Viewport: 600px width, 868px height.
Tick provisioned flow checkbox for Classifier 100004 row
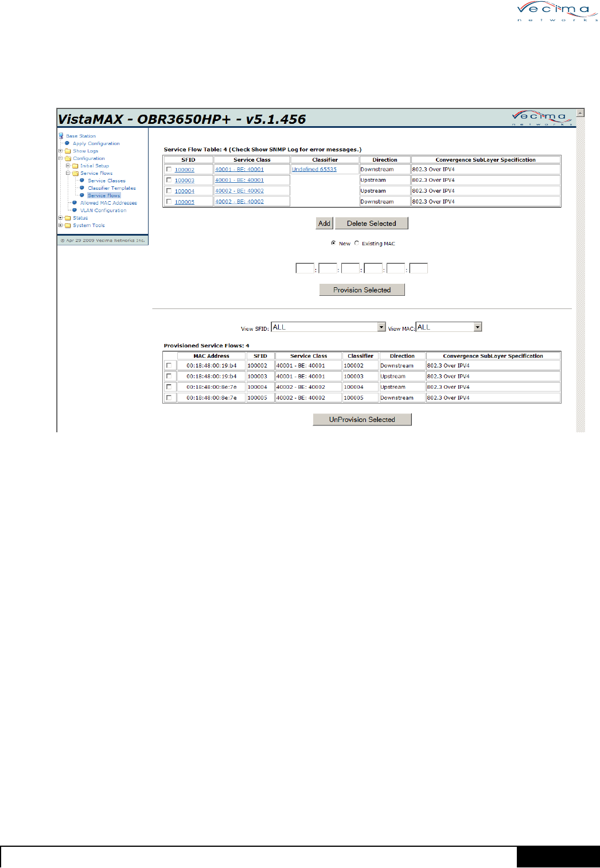tap(169, 387)
